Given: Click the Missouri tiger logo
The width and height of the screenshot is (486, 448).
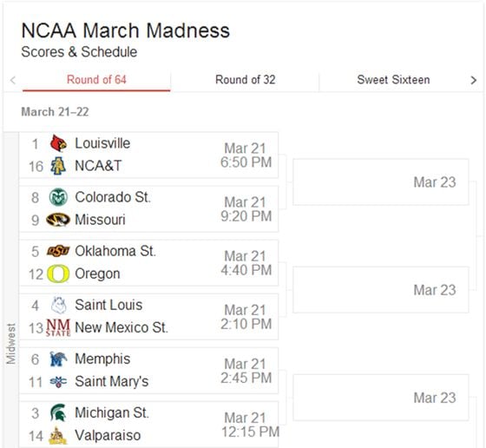Looking at the screenshot, I should 58,220.
